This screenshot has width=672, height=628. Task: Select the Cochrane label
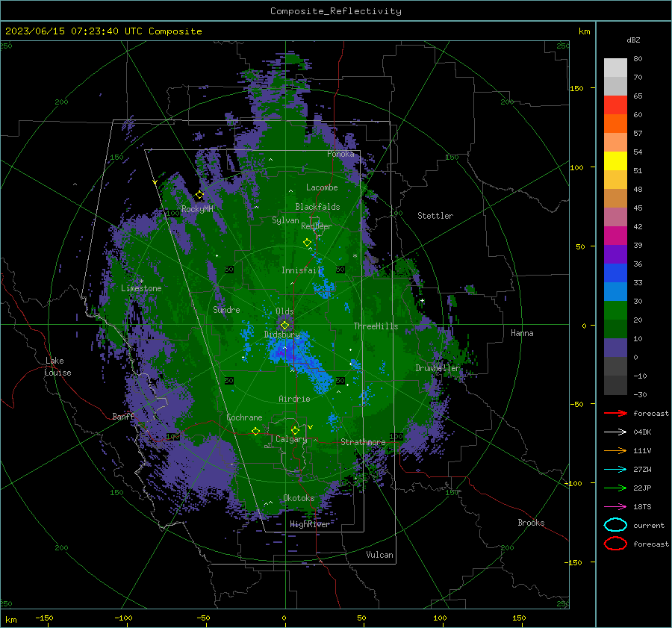pyautogui.click(x=244, y=417)
